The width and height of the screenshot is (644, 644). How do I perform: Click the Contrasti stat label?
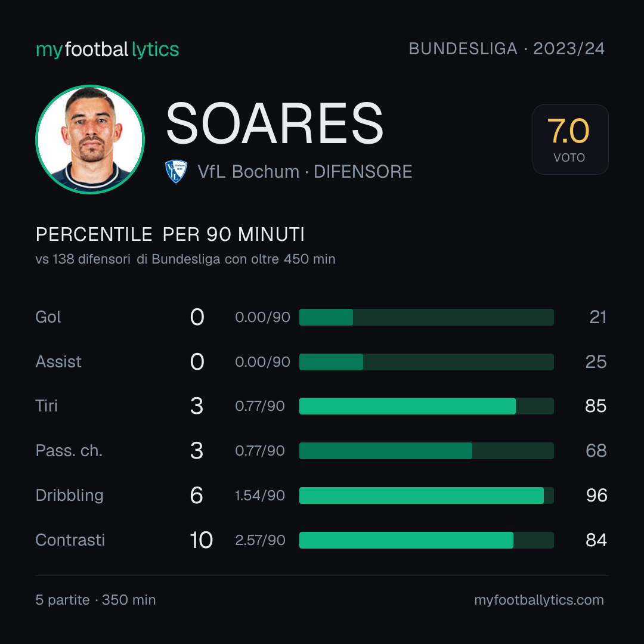tap(70, 540)
